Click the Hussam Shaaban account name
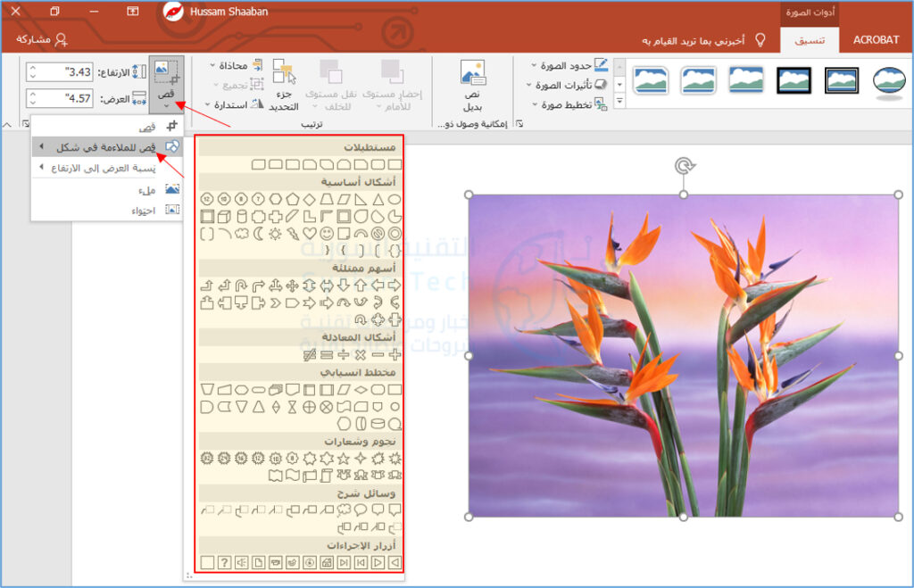This screenshot has width=914, height=588. (x=229, y=11)
